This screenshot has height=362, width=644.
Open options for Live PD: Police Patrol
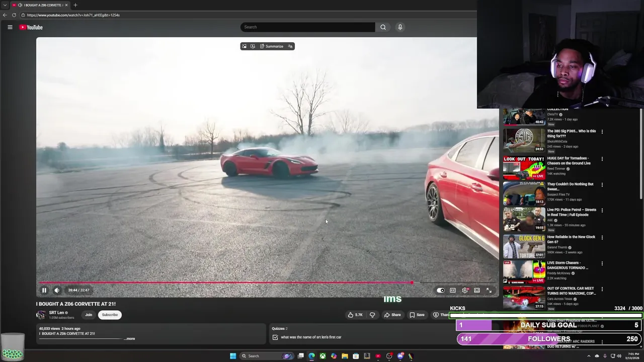click(602, 210)
